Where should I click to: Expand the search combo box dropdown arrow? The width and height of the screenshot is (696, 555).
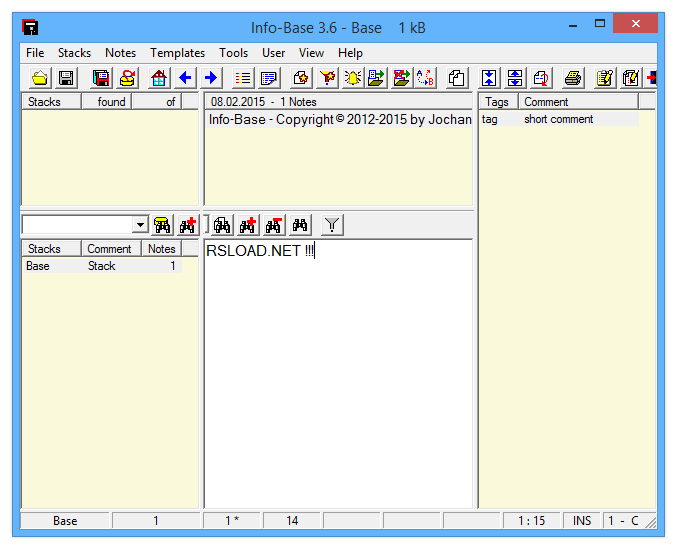(140, 226)
